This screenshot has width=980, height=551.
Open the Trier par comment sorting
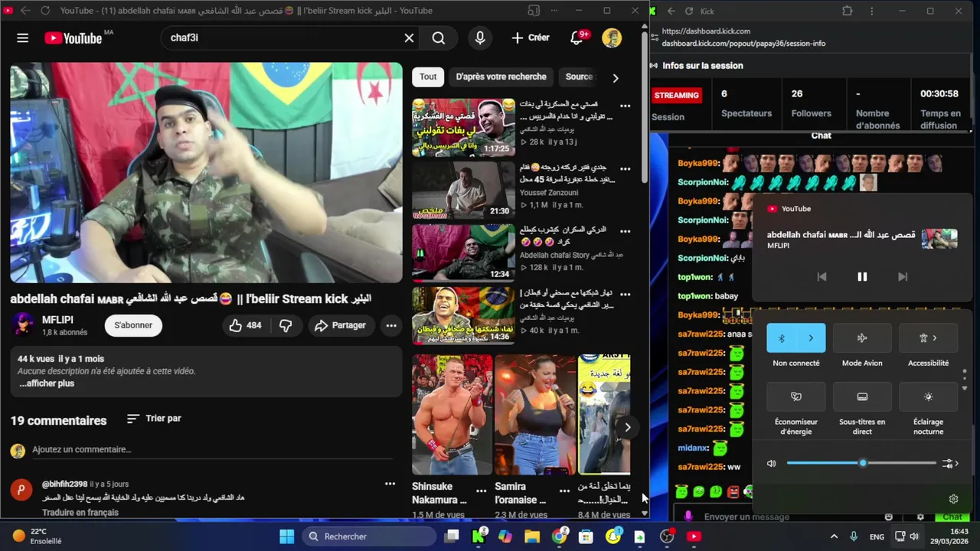154,419
